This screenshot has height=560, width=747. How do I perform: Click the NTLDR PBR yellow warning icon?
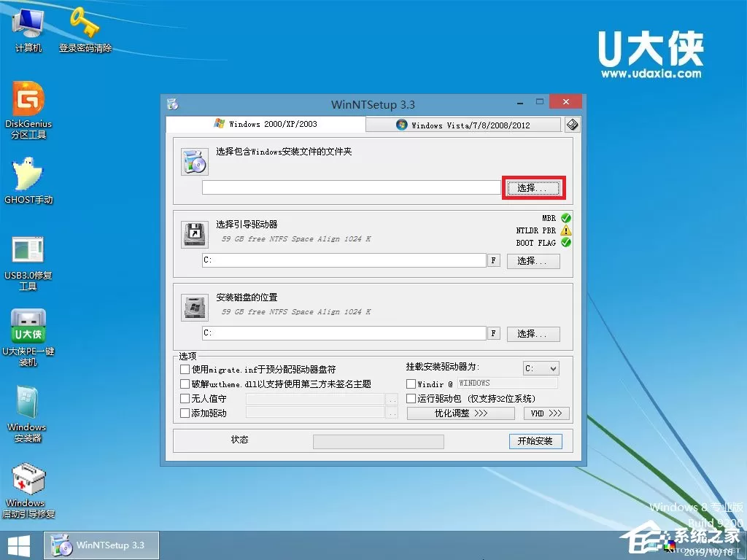pyautogui.click(x=566, y=230)
